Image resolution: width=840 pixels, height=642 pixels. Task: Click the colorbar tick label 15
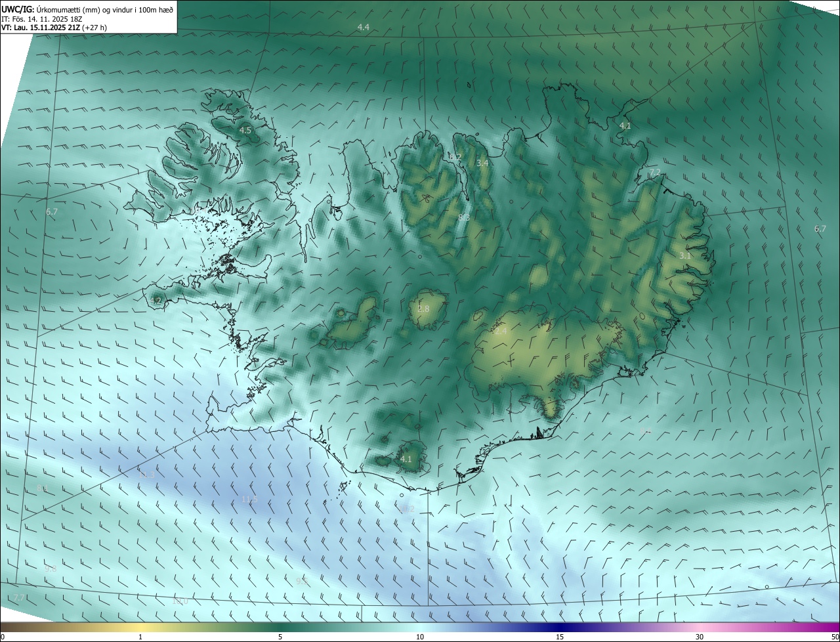click(560, 637)
